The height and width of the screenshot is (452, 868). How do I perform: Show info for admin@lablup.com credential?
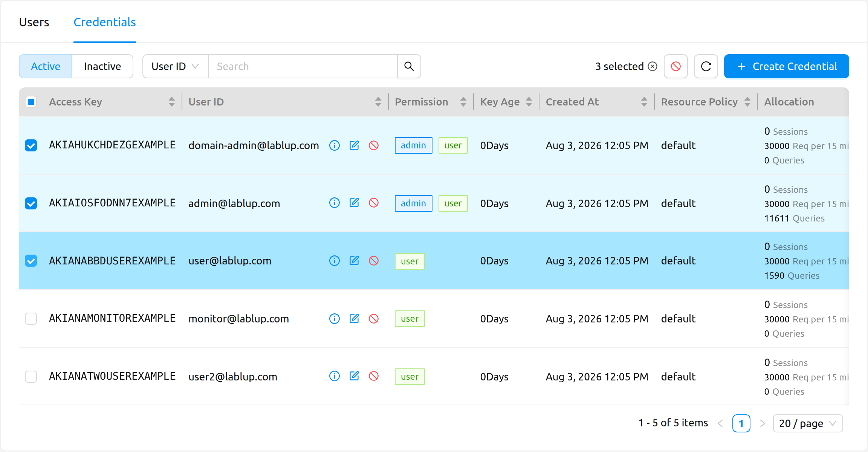(334, 203)
